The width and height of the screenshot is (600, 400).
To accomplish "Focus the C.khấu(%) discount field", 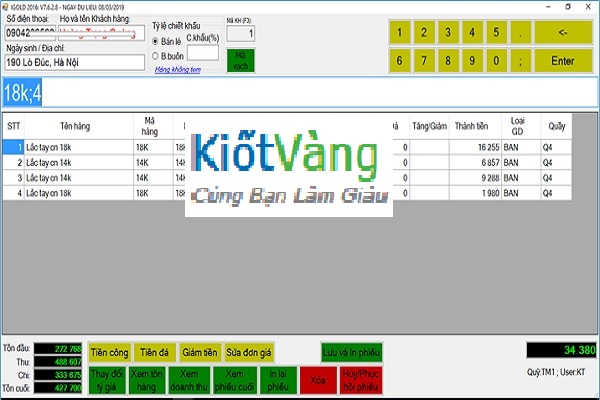I will (203, 53).
